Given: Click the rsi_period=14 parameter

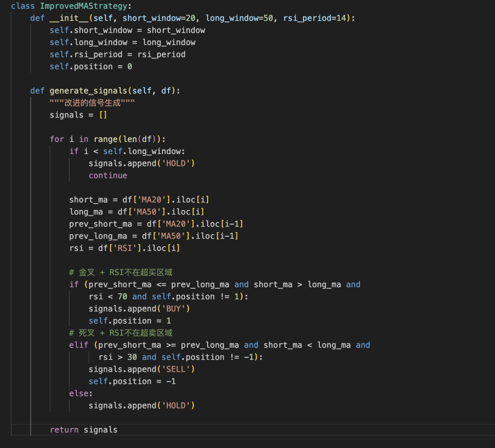Looking at the screenshot, I should 315,18.
